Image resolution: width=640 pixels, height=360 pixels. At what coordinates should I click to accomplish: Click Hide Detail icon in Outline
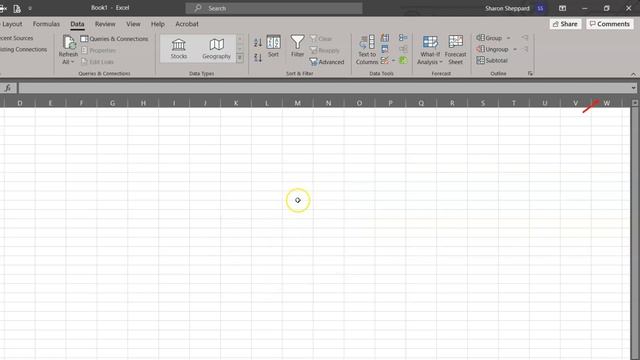[525, 49]
